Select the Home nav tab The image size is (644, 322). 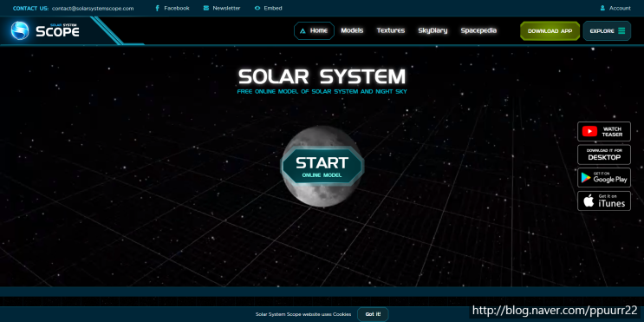pos(314,31)
